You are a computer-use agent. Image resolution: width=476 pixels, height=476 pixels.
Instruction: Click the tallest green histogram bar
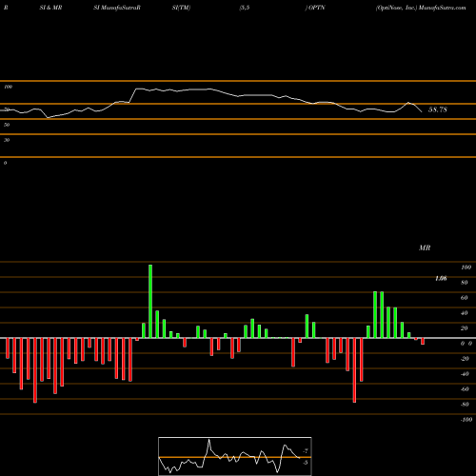point(150,301)
